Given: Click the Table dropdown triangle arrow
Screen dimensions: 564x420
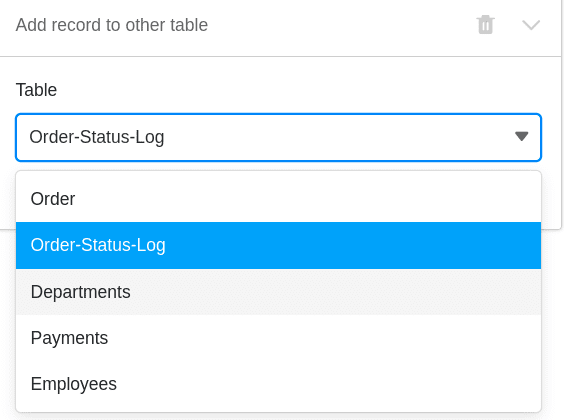Looking at the screenshot, I should click(521, 136).
